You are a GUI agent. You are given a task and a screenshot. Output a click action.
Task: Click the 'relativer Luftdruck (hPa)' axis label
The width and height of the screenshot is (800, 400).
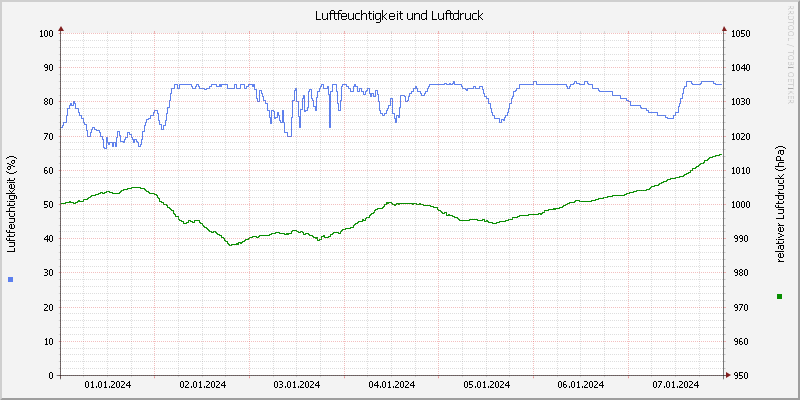(779, 204)
